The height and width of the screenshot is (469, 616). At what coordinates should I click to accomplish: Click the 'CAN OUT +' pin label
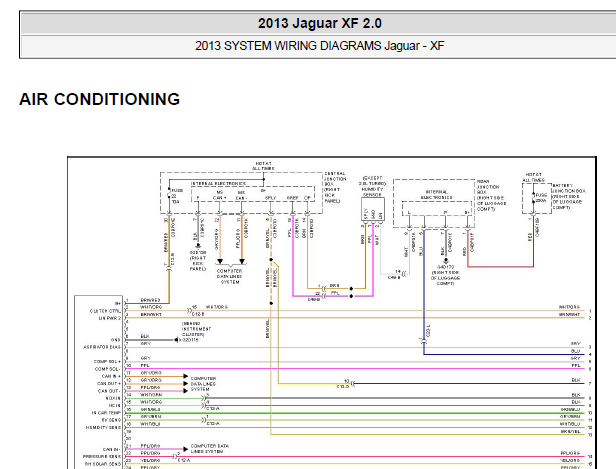click(109, 383)
